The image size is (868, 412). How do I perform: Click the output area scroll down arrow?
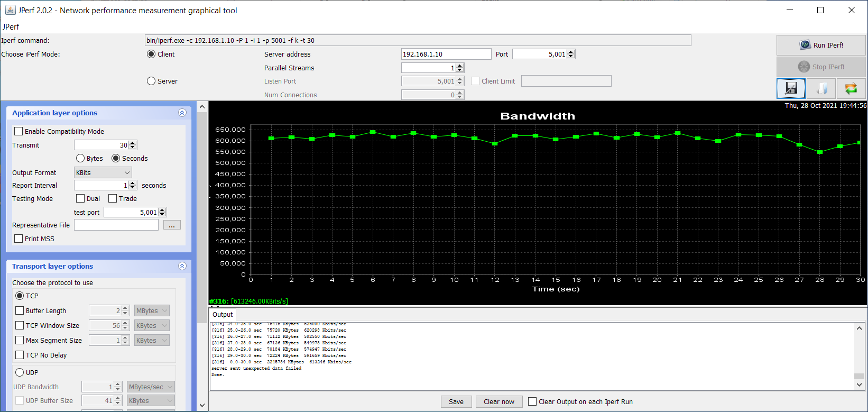pyautogui.click(x=859, y=385)
